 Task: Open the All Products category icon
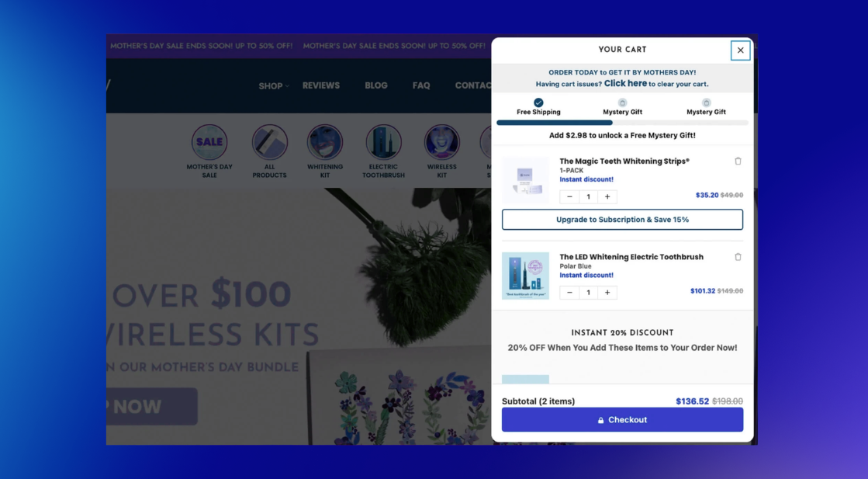click(269, 143)
